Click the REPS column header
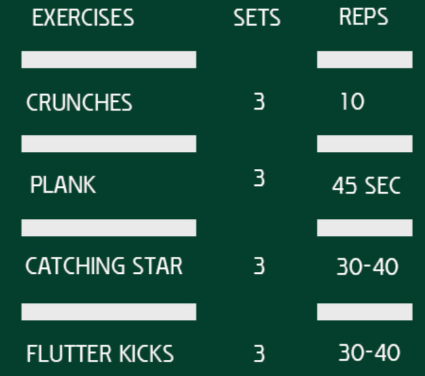Image resolution: width=425 pixels, height=376 pixels. (x=364, y=17)
